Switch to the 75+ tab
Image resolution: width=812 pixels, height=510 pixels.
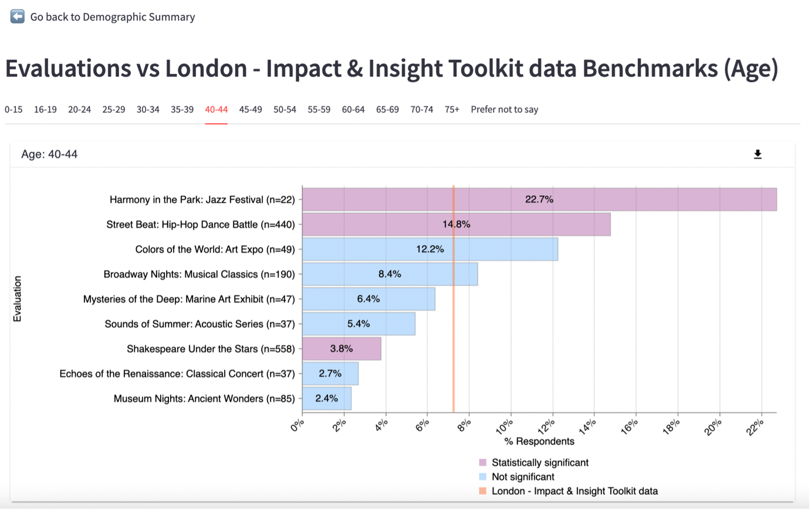[x=452, y=110]
